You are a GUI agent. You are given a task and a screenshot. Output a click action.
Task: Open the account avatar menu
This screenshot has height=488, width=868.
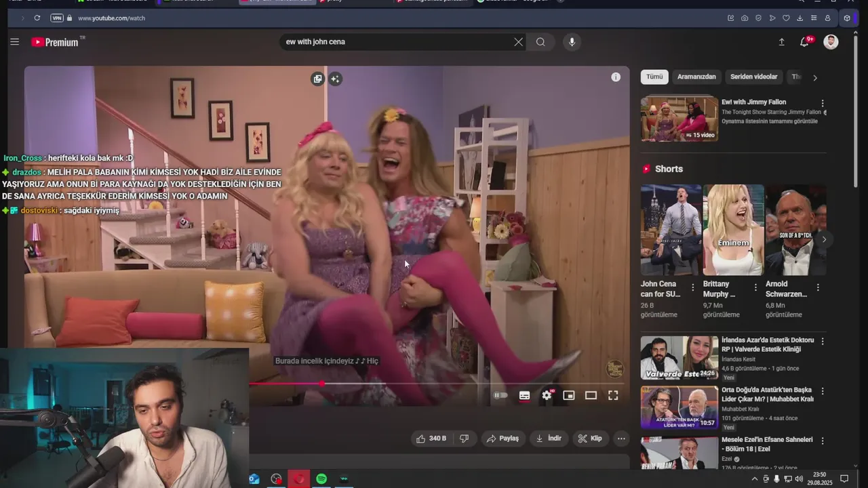tap(831, 42)
